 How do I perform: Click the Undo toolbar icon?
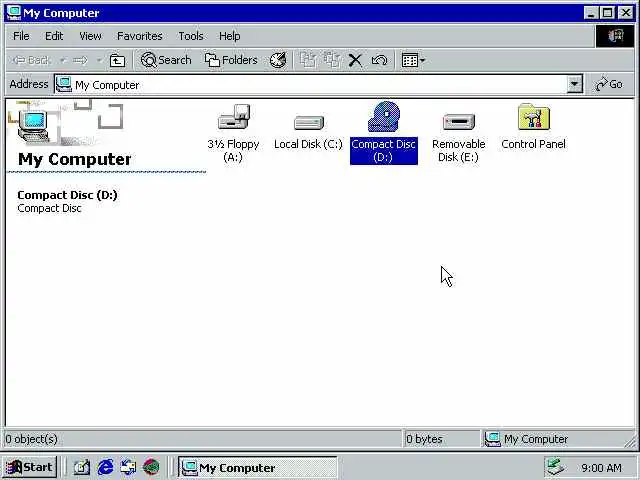pos(380,60)
